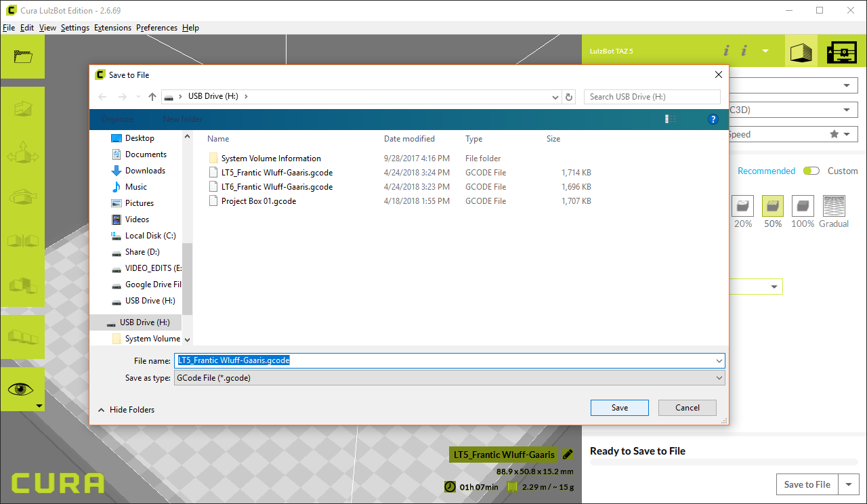
Task: Open the File menu
Action: point(9,28)
